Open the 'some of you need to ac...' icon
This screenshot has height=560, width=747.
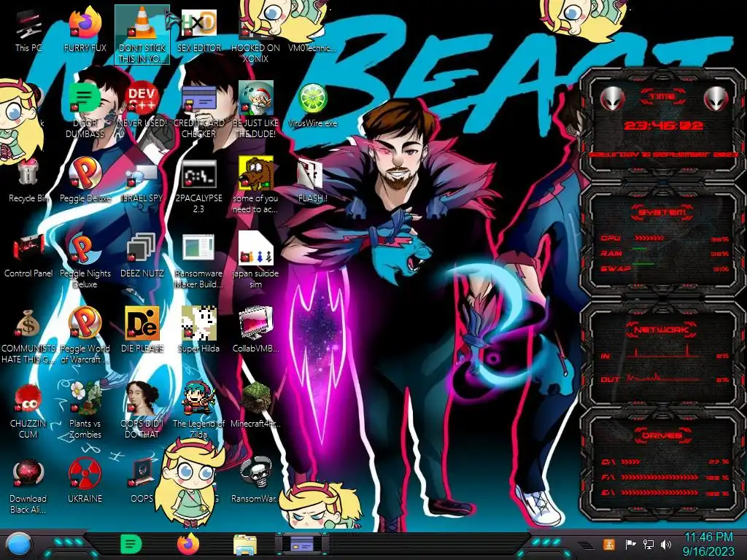(255, 186)
